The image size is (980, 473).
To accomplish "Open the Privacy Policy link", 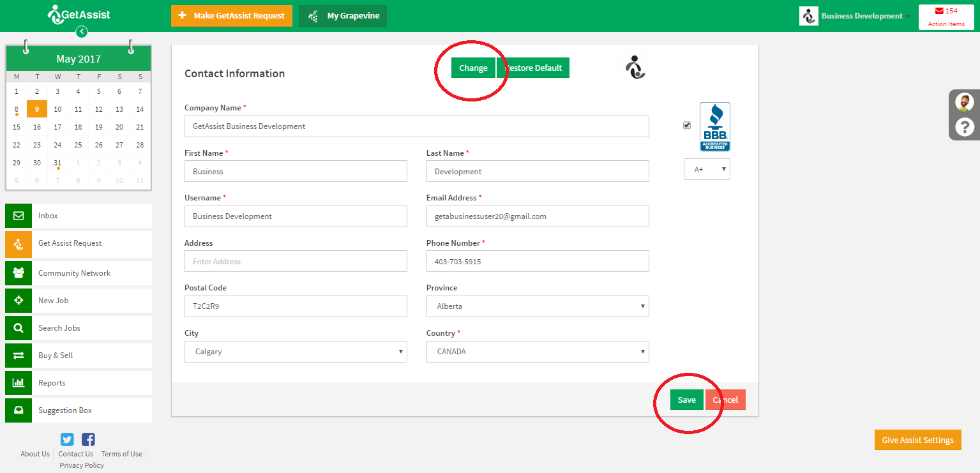I will click(82, 465).
